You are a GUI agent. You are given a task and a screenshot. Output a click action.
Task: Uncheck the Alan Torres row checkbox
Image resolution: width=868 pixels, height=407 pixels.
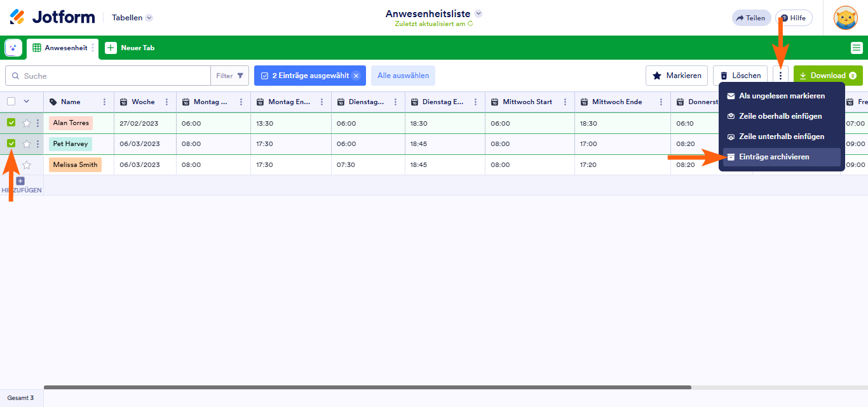(x=11, y=123)
